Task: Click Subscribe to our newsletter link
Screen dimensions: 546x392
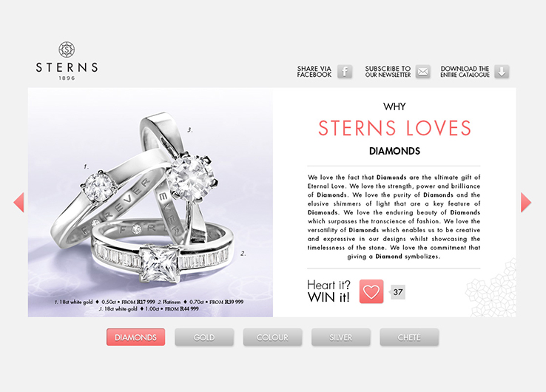Action: click(x=388, y=72)
